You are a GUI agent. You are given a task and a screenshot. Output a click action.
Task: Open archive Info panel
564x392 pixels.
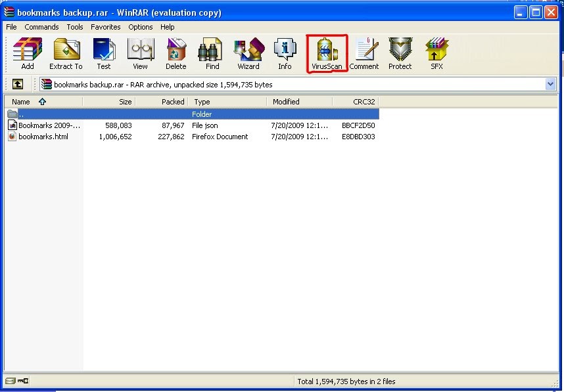(285, 53)
